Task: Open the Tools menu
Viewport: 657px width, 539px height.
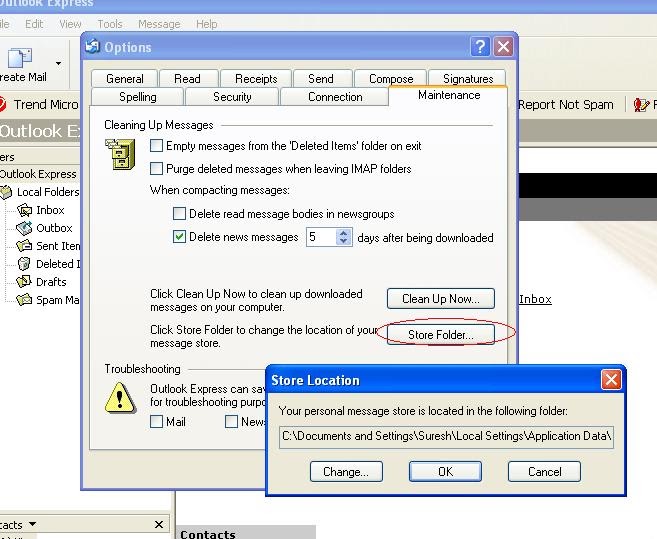Action: (x=110, y=24)
